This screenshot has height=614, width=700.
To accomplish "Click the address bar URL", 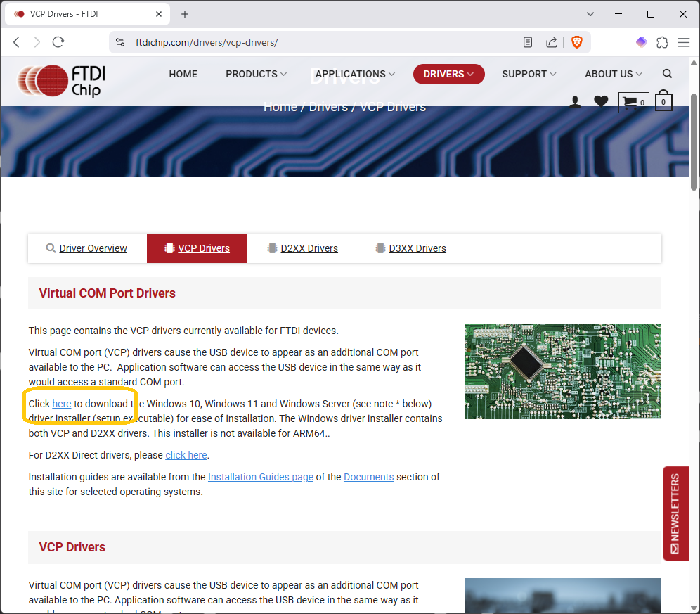I will pos(207,42).
